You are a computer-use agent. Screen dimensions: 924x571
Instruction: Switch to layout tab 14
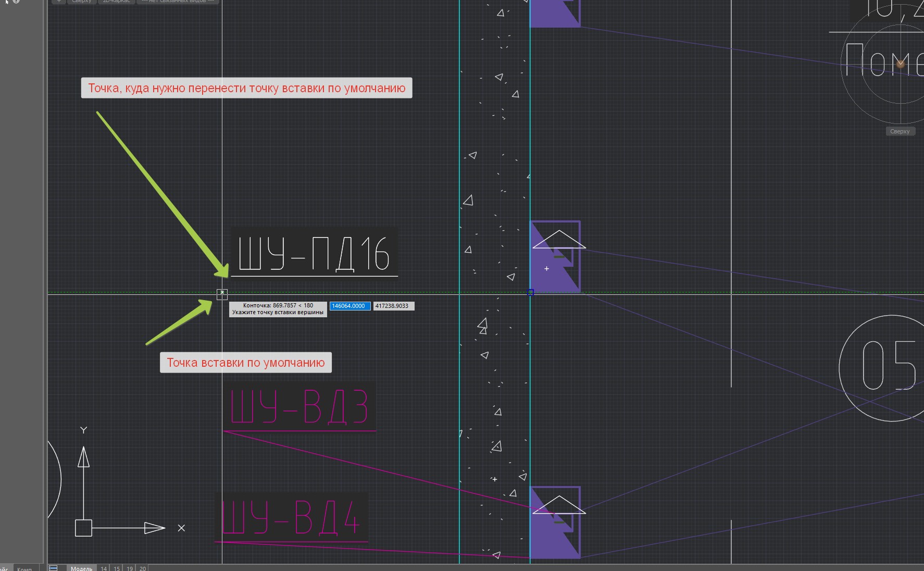[x=104, y=568]
